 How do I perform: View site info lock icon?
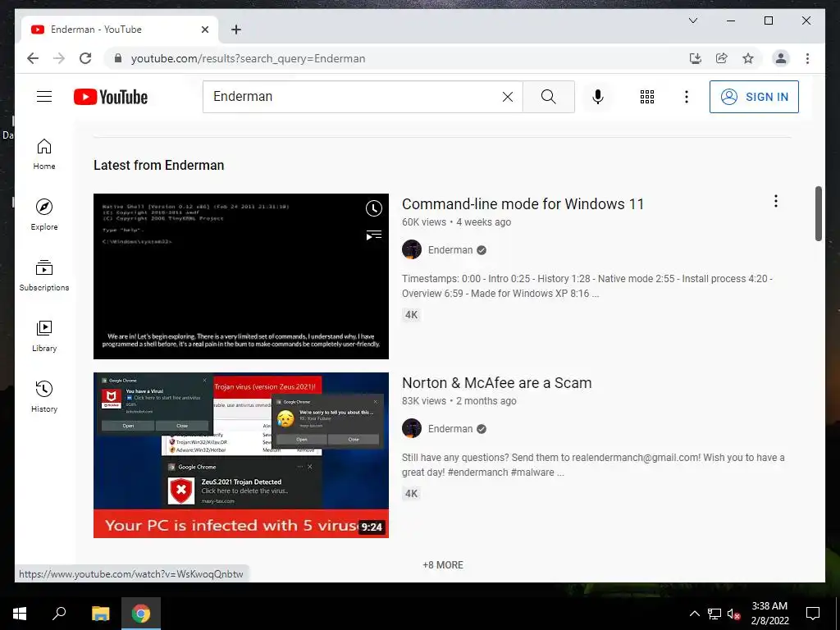(118, 58)
